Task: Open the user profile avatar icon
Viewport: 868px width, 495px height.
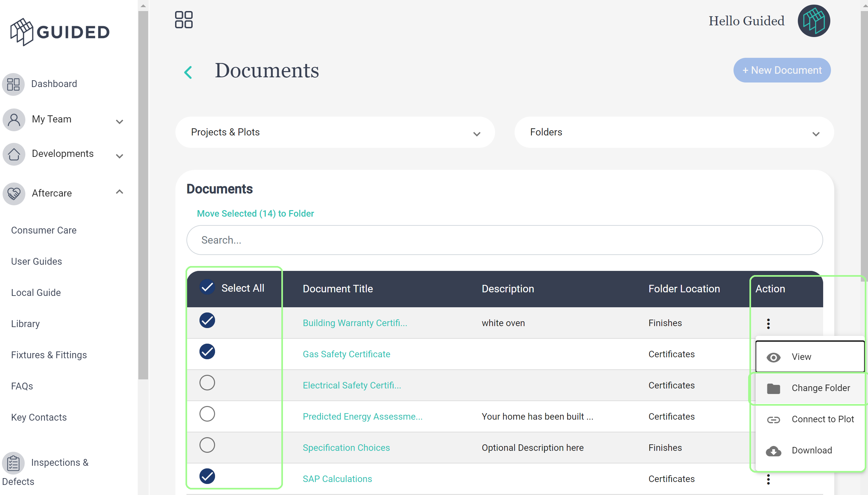Action: 814,21
